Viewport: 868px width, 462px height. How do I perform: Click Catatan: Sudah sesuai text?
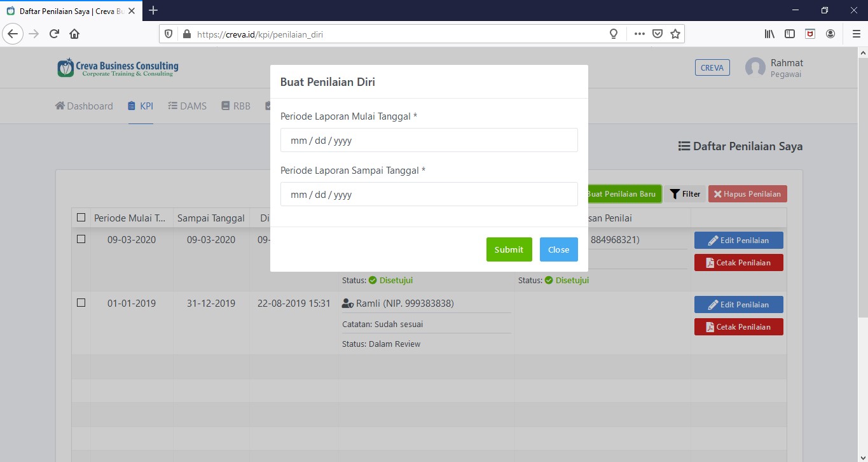(x=382, y=324)
